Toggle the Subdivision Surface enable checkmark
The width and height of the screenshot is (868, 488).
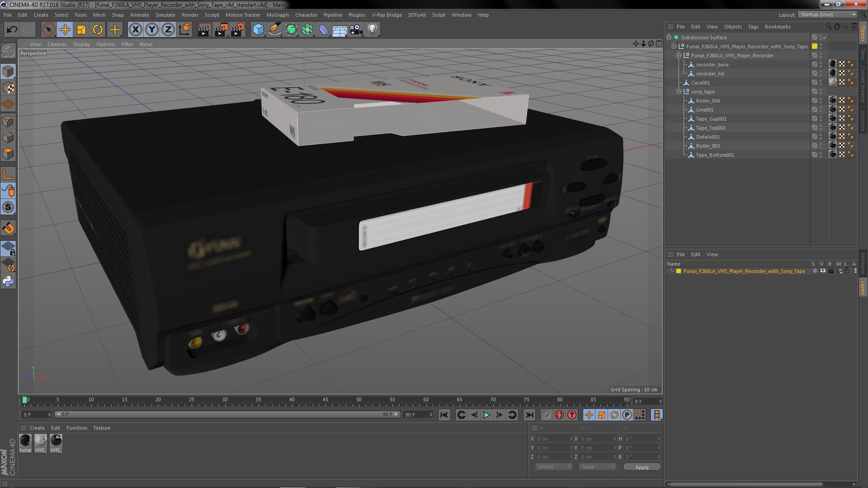pyautogui.click(x=825, y=38)
